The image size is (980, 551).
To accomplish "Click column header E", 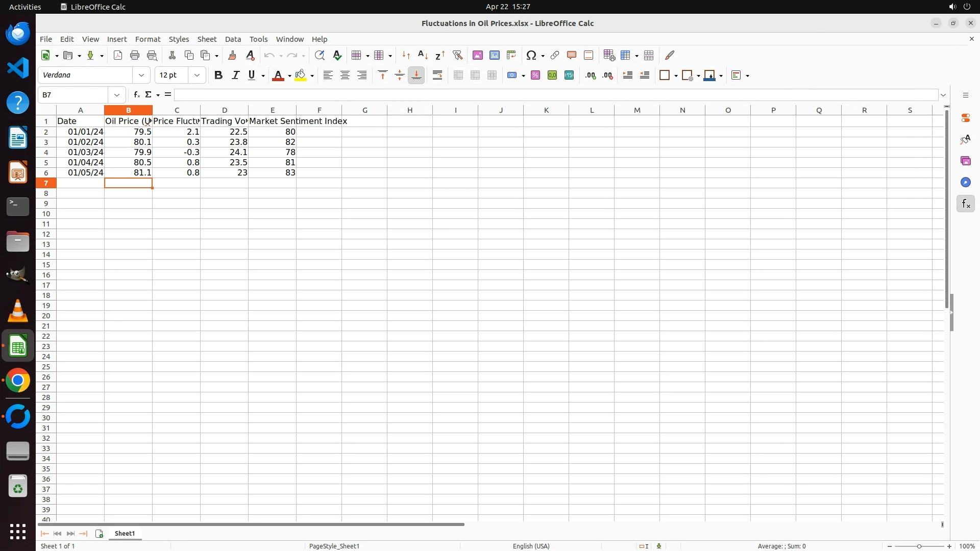I will (x=272, y=110).
